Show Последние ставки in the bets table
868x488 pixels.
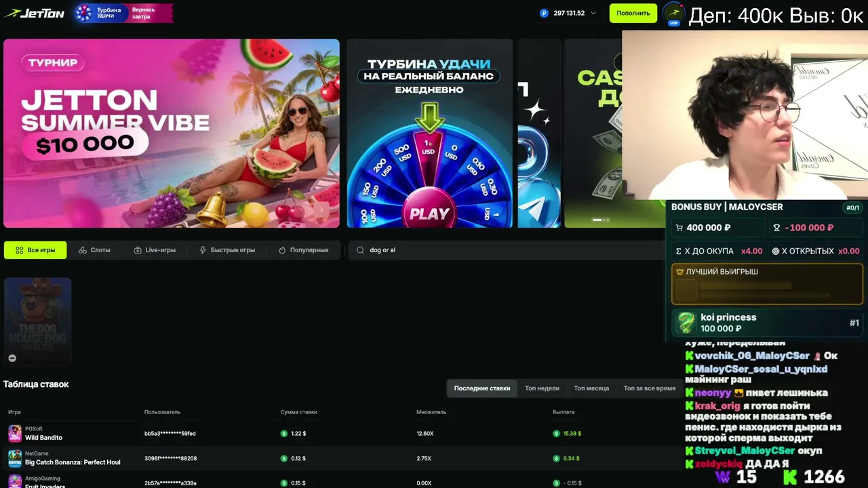(482, 388)
